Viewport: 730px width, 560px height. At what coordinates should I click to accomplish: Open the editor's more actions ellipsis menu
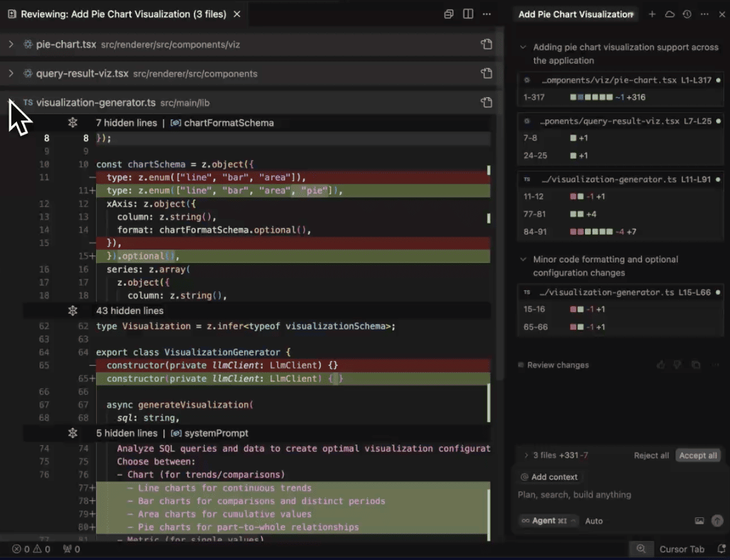tap(487, 14)
